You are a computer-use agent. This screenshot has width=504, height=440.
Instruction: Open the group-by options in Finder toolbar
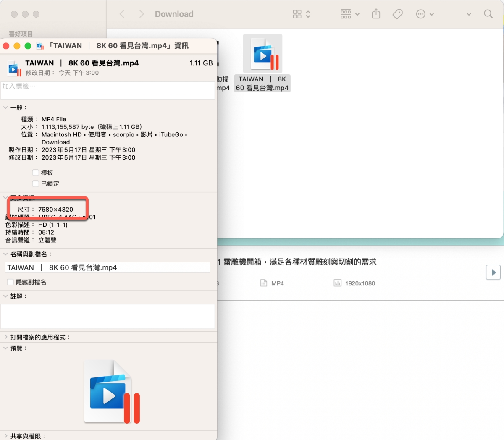350,14
